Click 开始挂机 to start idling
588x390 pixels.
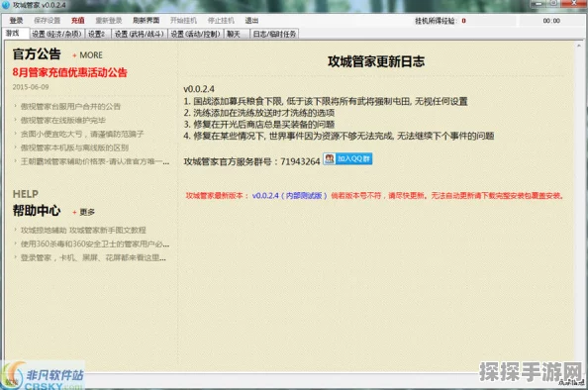(183, 20)
